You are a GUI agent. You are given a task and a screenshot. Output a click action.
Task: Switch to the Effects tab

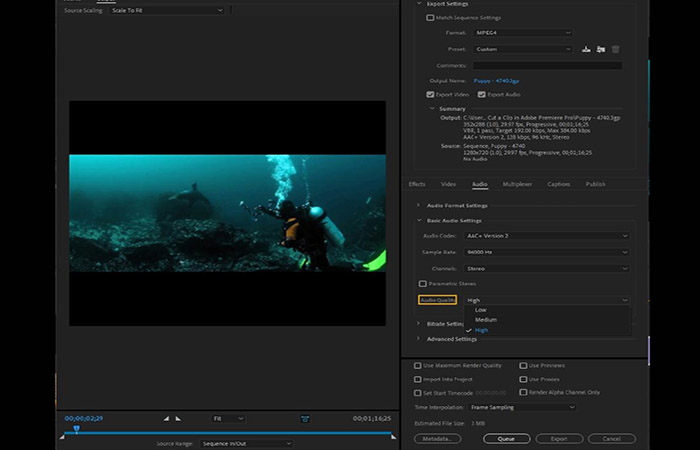[x=417, y=184]
